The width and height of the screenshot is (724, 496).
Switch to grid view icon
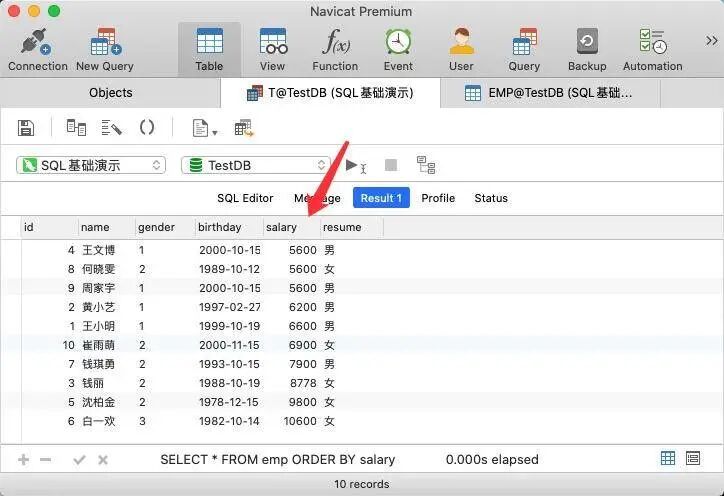668,458
